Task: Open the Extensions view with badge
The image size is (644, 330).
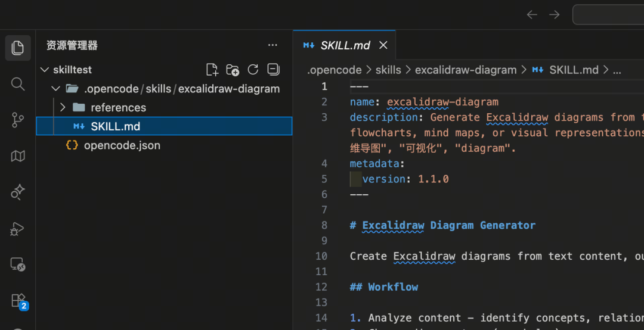Action: 18,300
